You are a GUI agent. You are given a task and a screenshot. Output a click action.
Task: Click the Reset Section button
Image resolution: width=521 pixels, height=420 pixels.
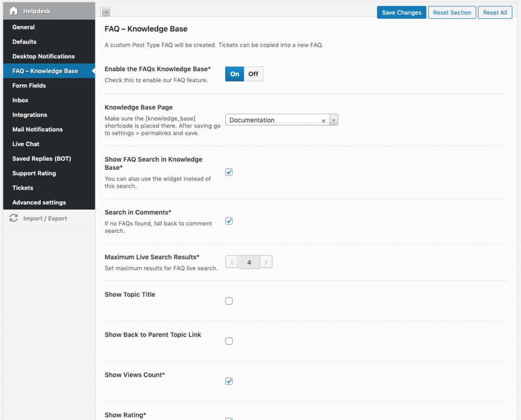point(452,12)
